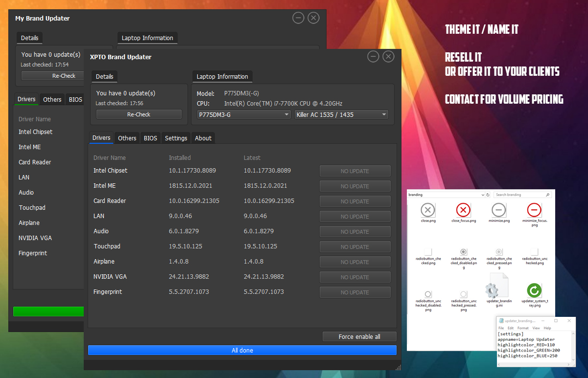Minimize the XPTO Brand Updater window
Viewport: 588px width, 378px height.
pyautogui.click(x=374, y=57)
